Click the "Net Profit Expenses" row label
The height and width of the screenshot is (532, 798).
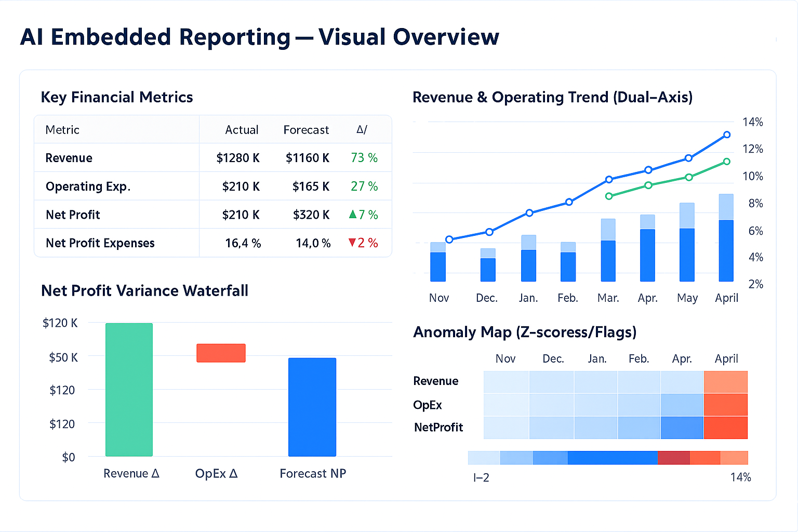100,243
